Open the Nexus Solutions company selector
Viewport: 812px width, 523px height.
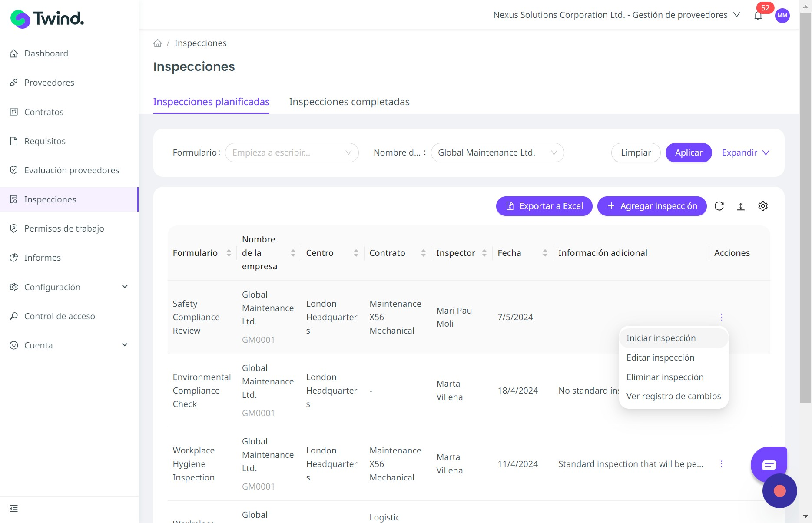(616, 15)
